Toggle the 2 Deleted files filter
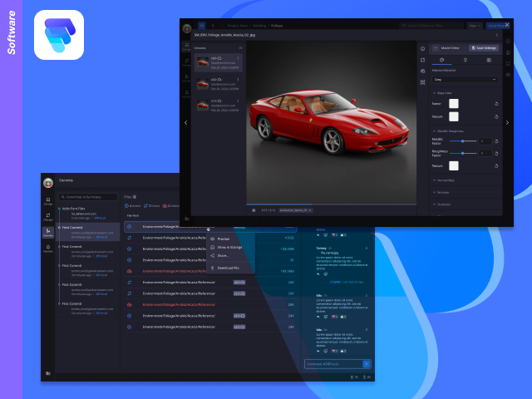The width and height of the screenshot is (532, 399). [x=170, y=206]
